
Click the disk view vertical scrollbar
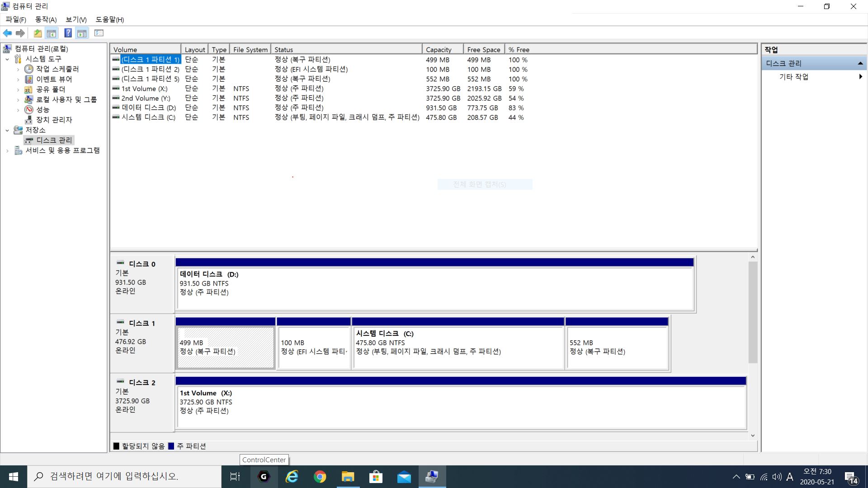point(752,312)
